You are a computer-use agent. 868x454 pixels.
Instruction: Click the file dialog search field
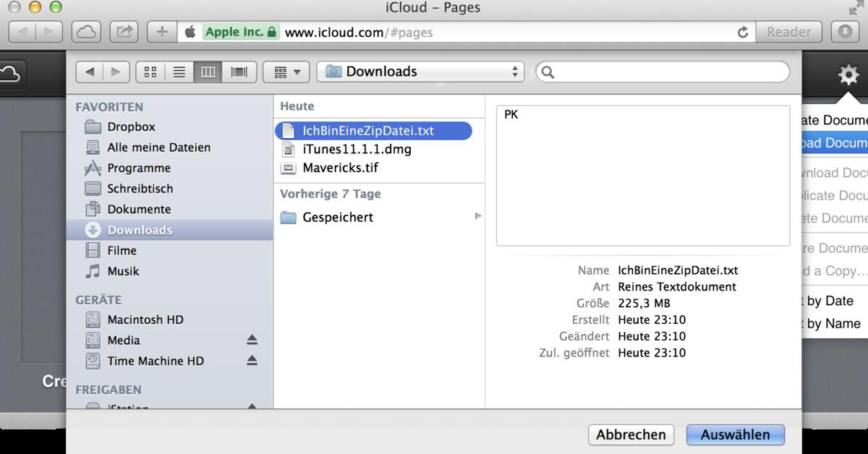point(663,72)
